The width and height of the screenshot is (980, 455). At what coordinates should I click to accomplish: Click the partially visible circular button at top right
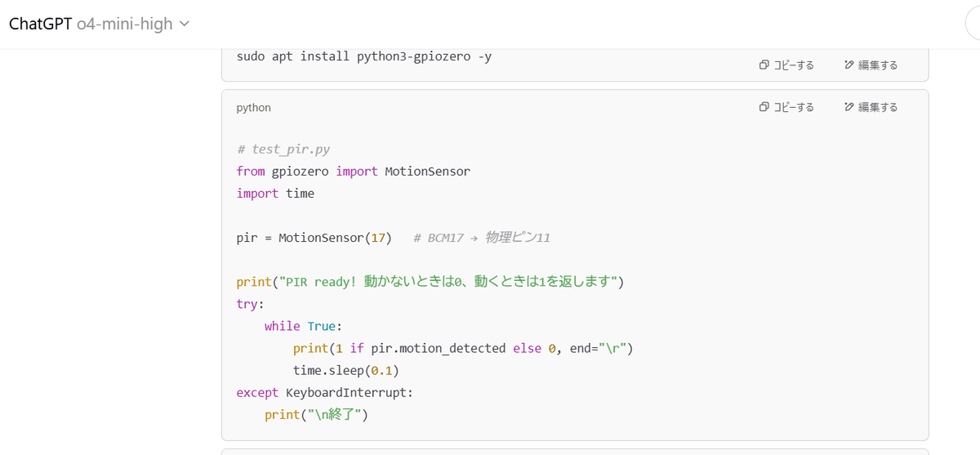pos(973,25)
